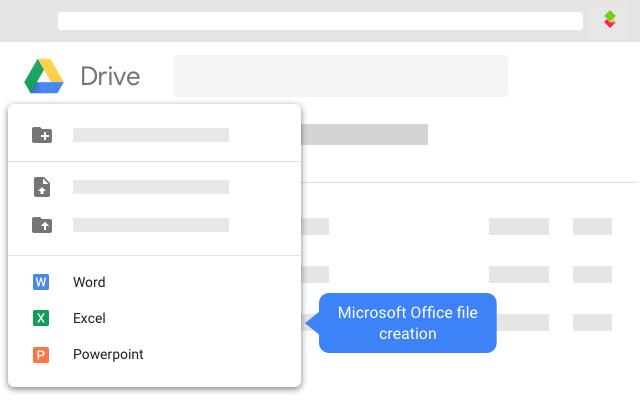Click the green Excel icon

click(41, 318)
